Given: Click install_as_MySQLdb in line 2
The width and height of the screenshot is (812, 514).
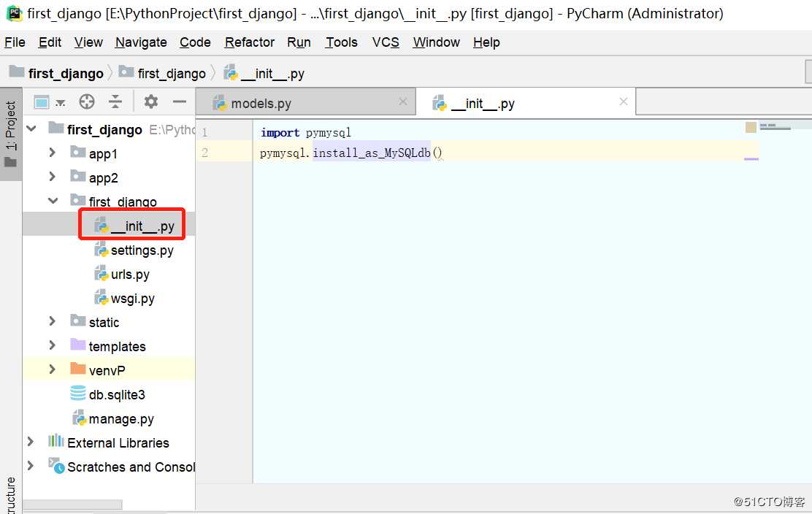Looking at the screenshot, I should point(371,153).
